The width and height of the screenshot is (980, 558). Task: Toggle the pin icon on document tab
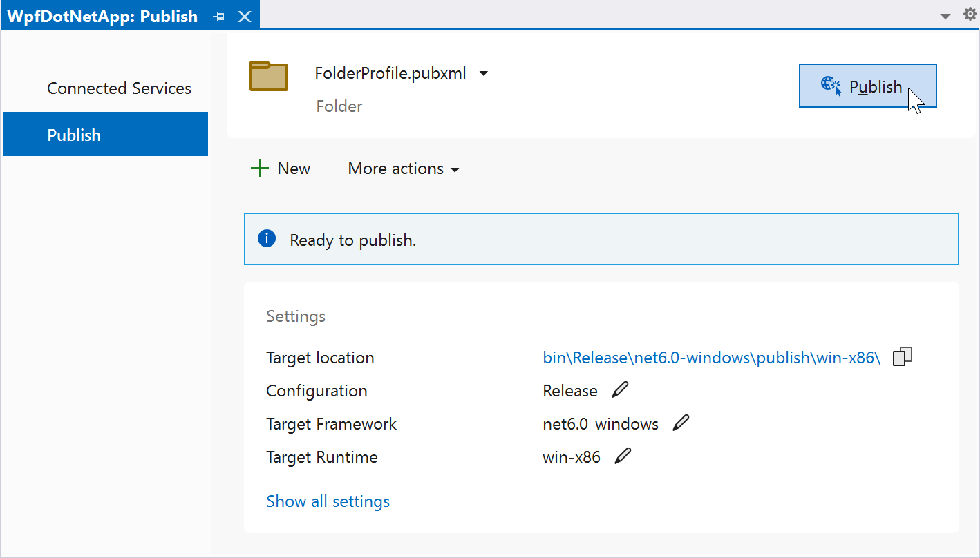[x=219, y=17]
